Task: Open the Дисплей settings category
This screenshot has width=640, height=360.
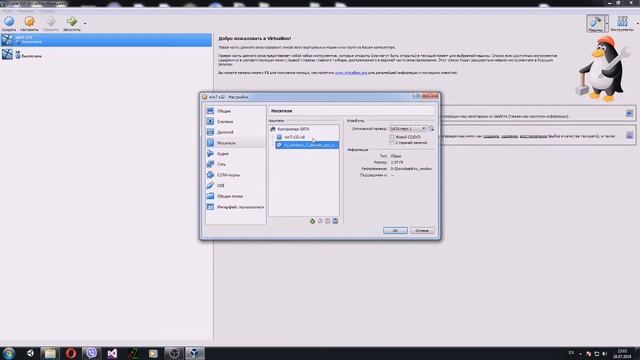Action: click(236, 132)
